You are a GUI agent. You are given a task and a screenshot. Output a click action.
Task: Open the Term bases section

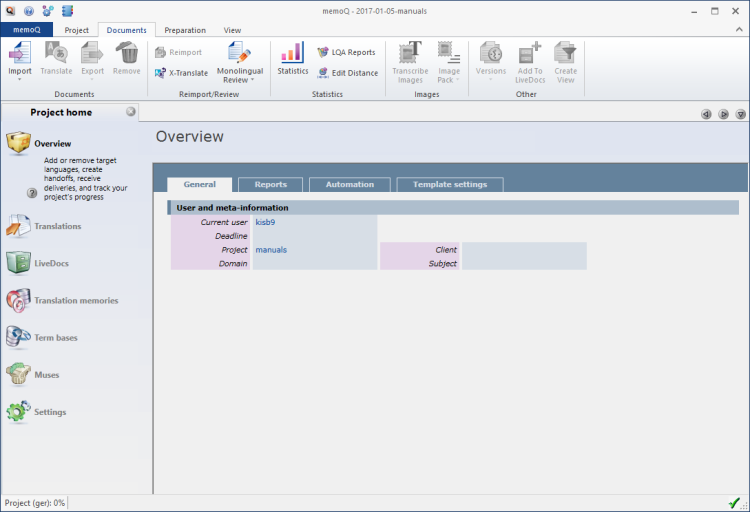tap(55, 338)
